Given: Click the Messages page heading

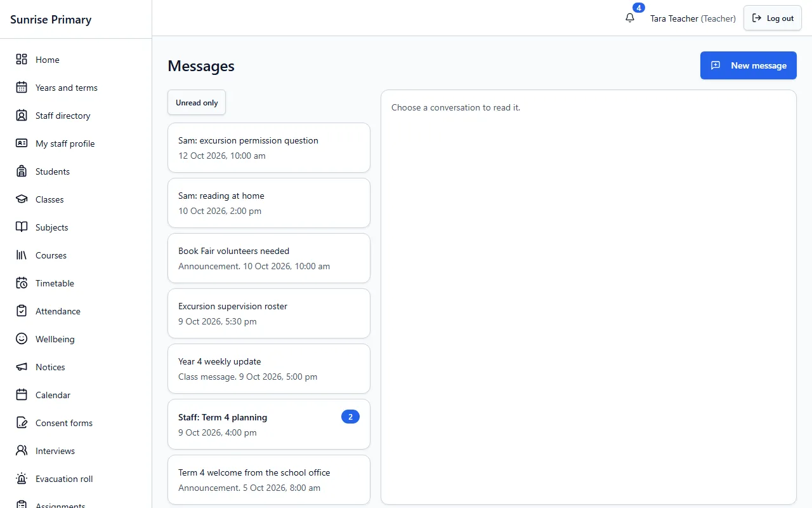Looking at the screenshot, I should [x=201, y=66].
